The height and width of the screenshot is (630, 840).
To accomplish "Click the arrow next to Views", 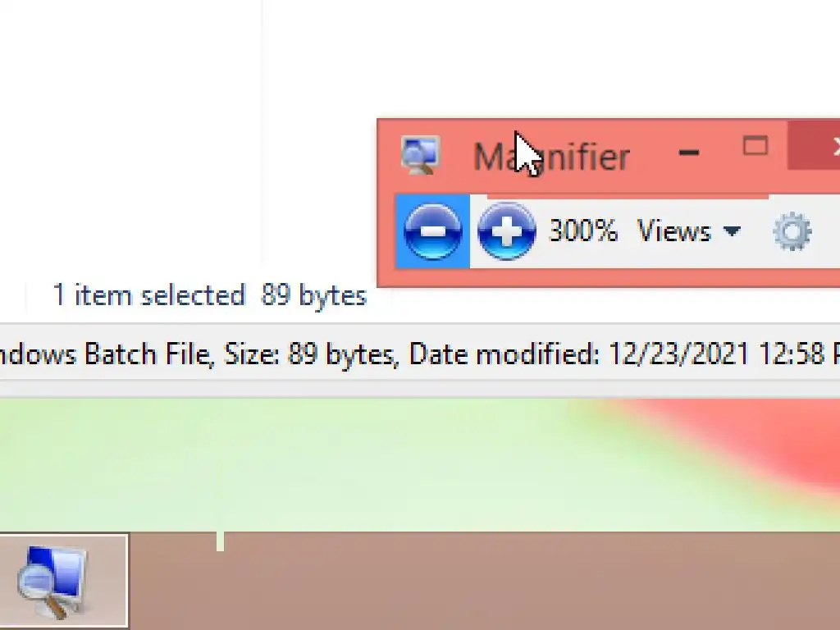I will click(x=732, y=231).
